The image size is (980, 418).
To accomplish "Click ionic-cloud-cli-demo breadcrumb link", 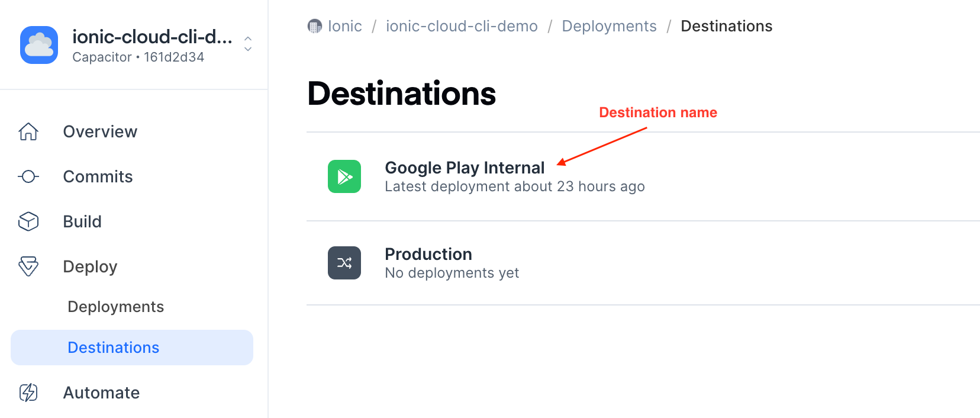I will pos(462,26).
